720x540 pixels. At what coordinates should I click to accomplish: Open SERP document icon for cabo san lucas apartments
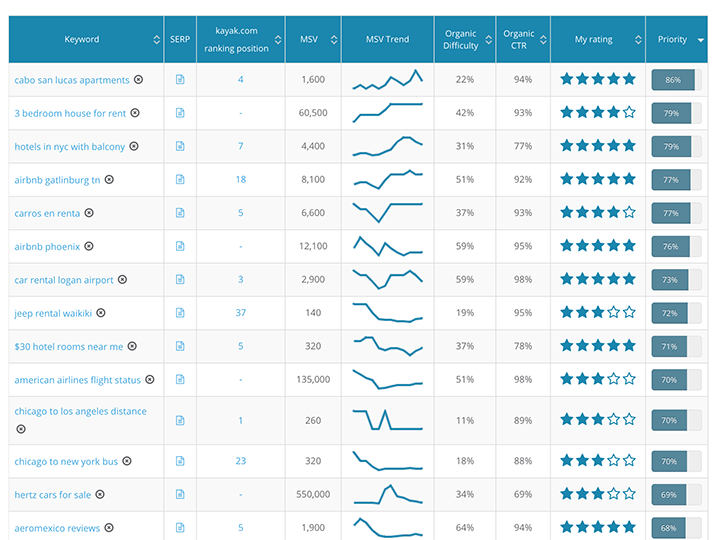point(180,80)
